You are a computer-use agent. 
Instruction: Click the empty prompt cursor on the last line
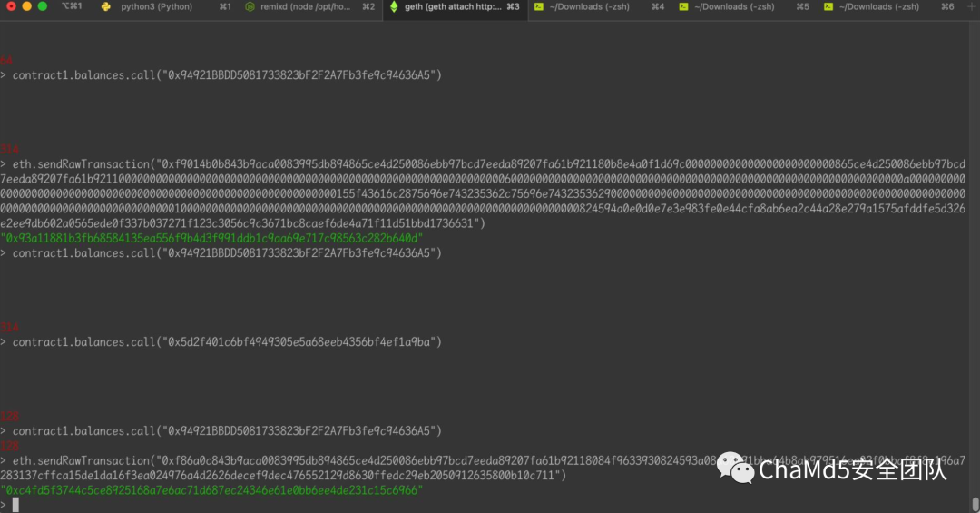click(15, 505)
